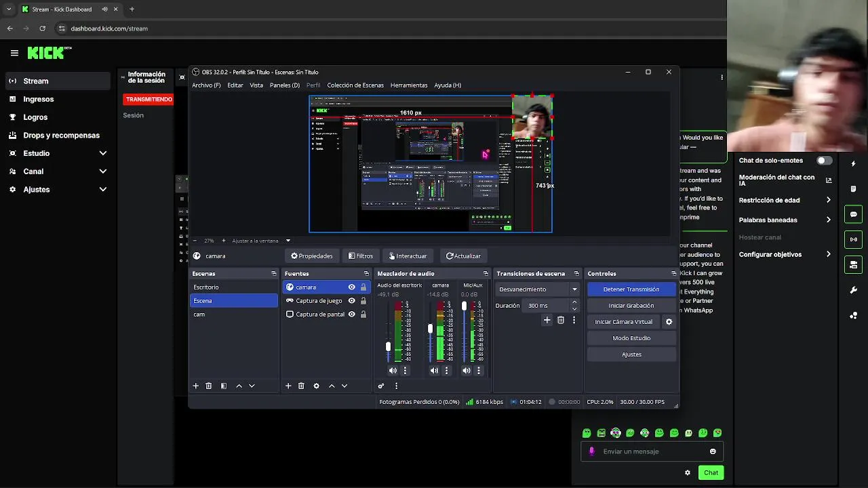The width and height of the screenshot is (868, 488).
Task: Toggle lock on Captura de pantalla source
Action: 363,314
